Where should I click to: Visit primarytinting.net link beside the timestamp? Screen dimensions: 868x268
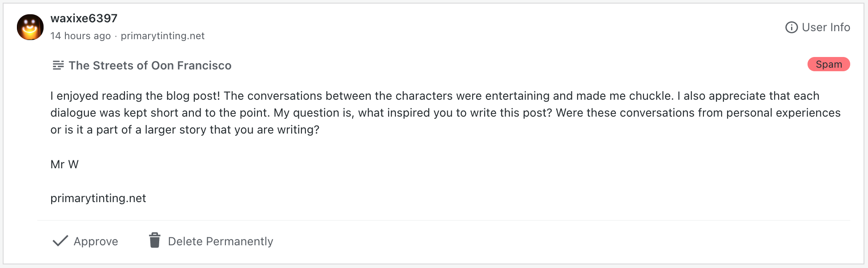pos(162,36)
